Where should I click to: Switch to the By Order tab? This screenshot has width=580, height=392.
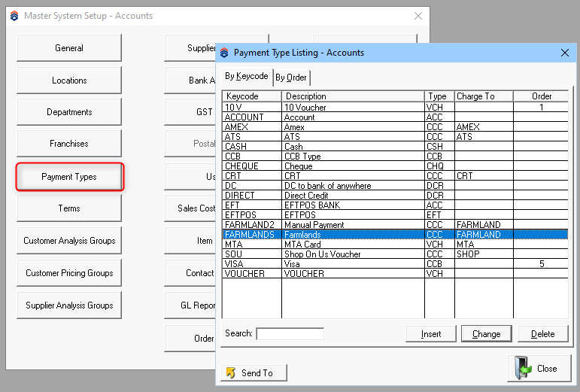[x=290, y=77]
